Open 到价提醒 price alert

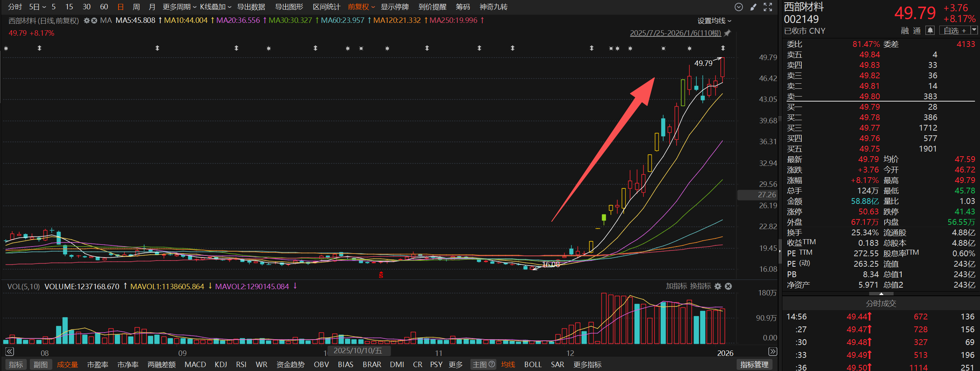(x=432, y=7)
